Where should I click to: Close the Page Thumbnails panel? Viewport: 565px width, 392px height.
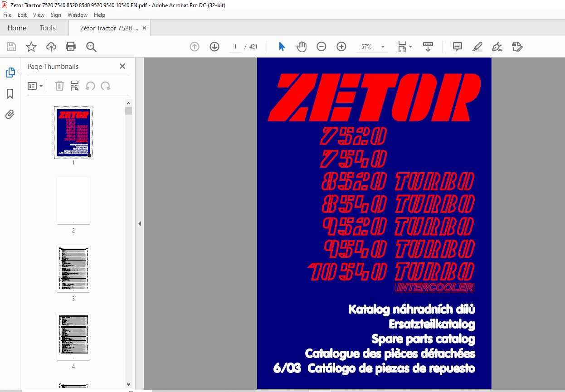coord(122,66)
